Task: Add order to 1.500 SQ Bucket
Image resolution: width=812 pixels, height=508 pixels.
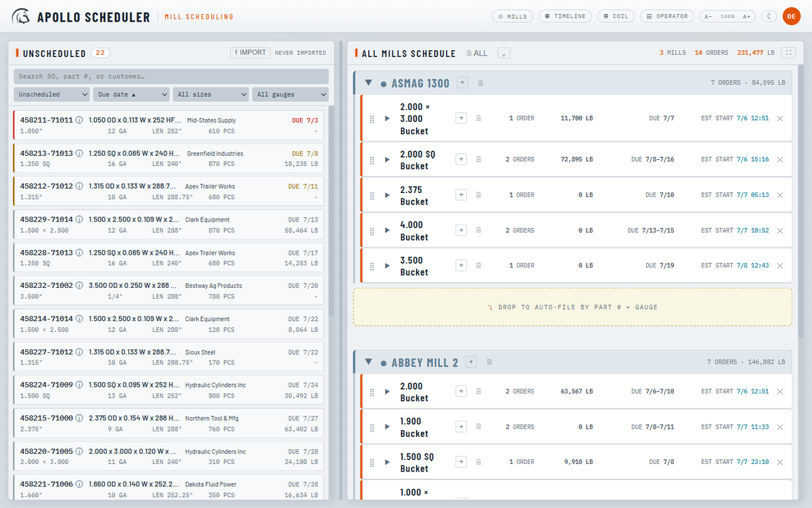Action: pos(461,462)
